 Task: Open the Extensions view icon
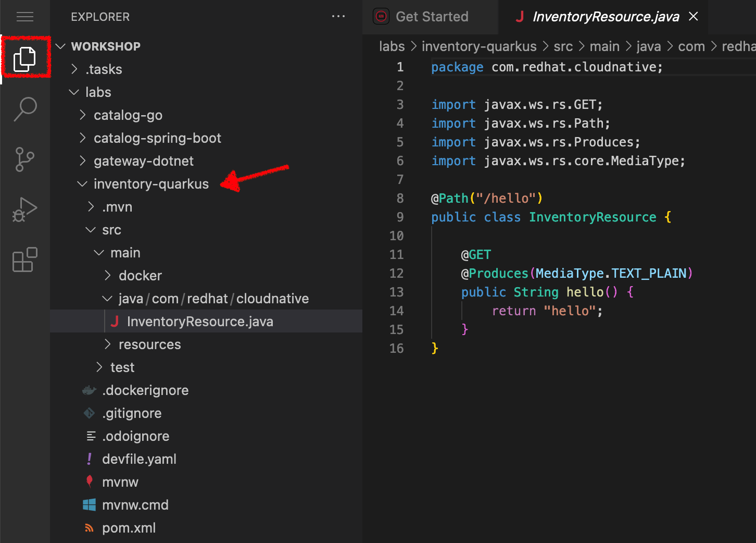24,260
